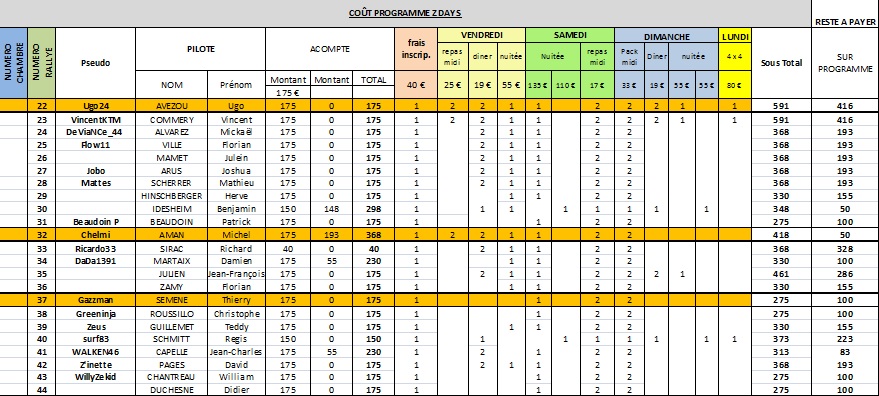Screen dimensions: 879x396
Task: Select the 175 € acompte amount cell
Action: coord(288,93)
